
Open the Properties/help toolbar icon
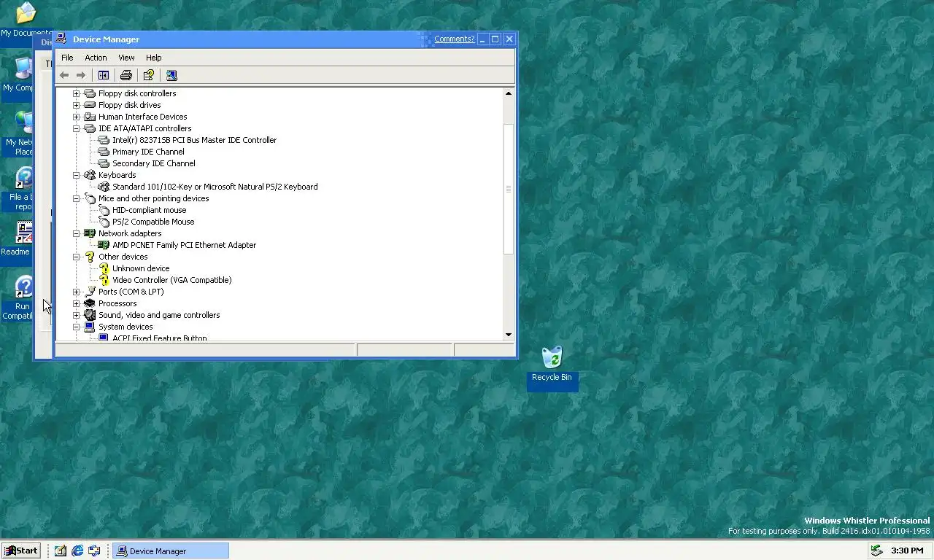pyautogui.click(x=149, y=75)
